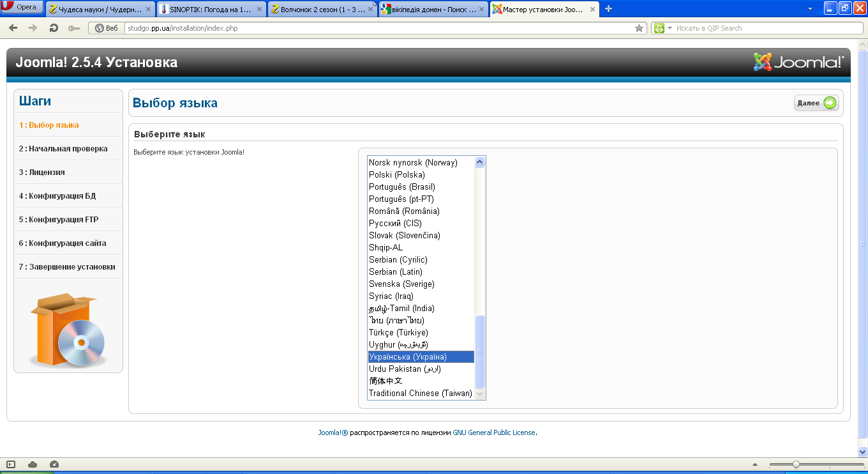
Task: Click the Joomla! logo in header
Action: pos(798,62)
